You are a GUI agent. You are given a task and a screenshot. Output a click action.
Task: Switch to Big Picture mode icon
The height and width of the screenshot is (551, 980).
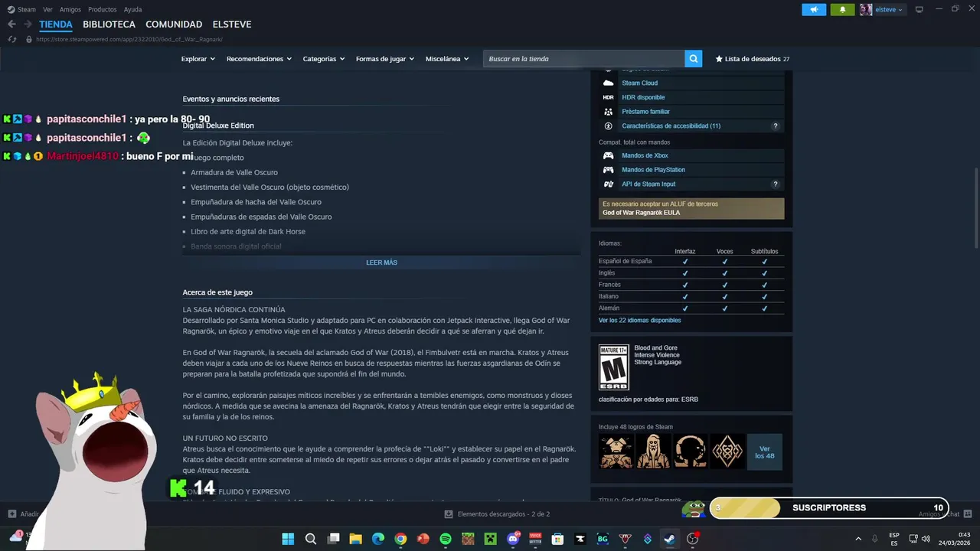click(920, 9)
